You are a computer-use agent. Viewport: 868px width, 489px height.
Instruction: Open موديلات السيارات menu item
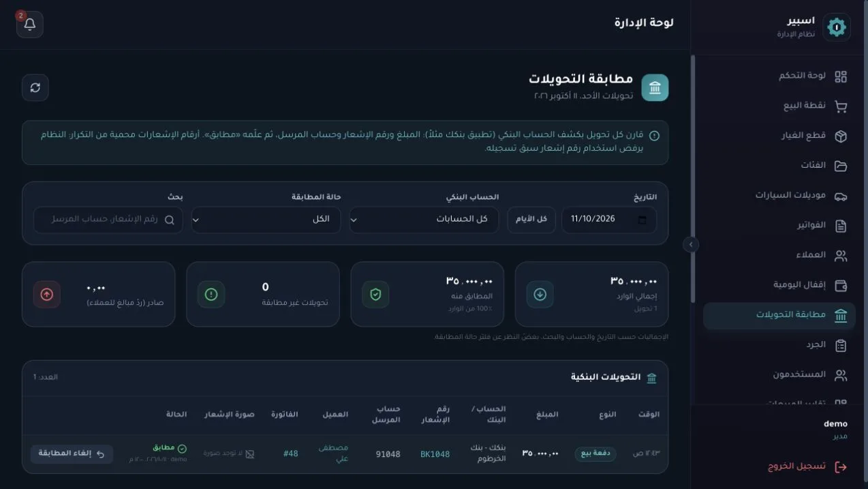(x=779, y=196)
